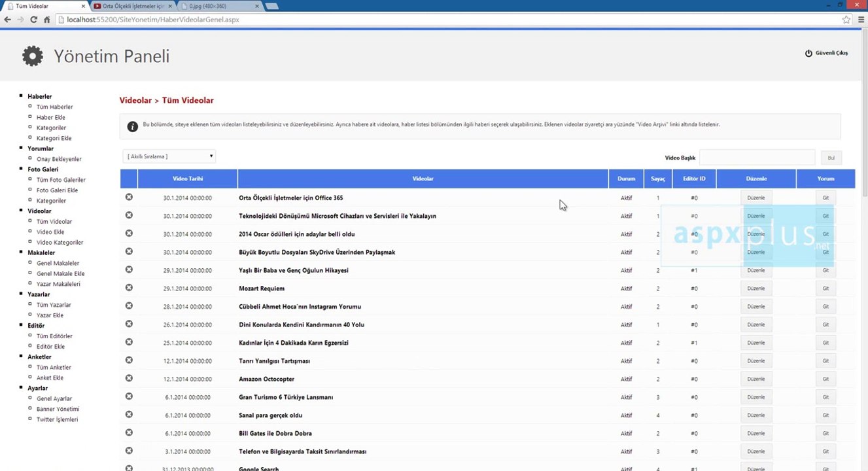Open 'Banner Yönetimi' under Ayarlar
The image size is (868, 471).
[x=58, y=409]
